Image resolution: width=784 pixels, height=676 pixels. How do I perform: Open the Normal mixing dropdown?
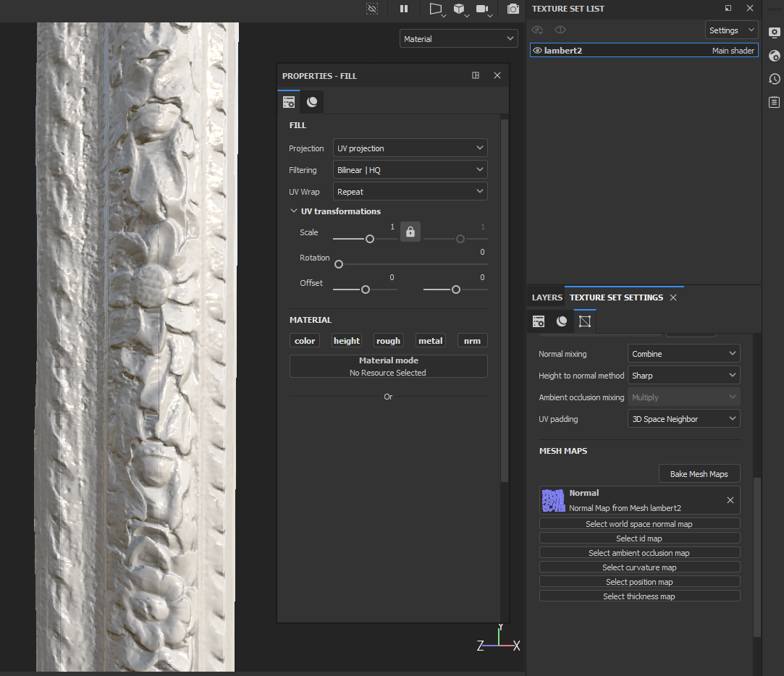[x=683, y=353]
